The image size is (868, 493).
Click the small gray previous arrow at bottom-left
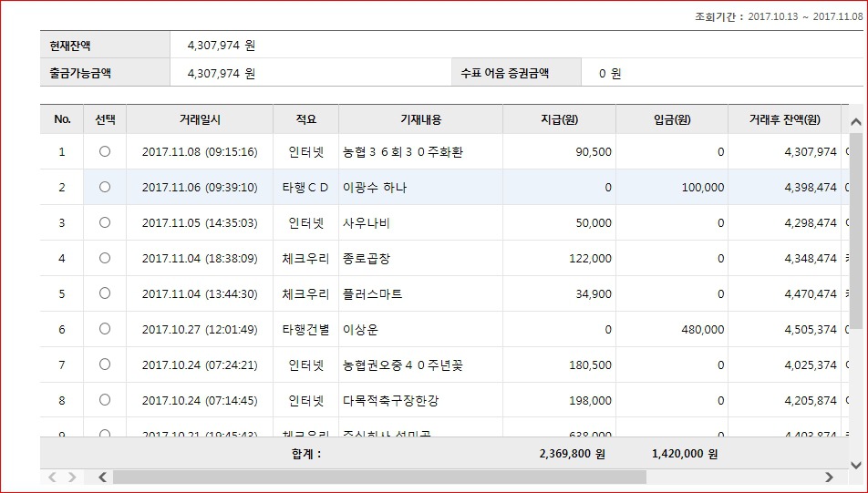(x=53, y=477)
